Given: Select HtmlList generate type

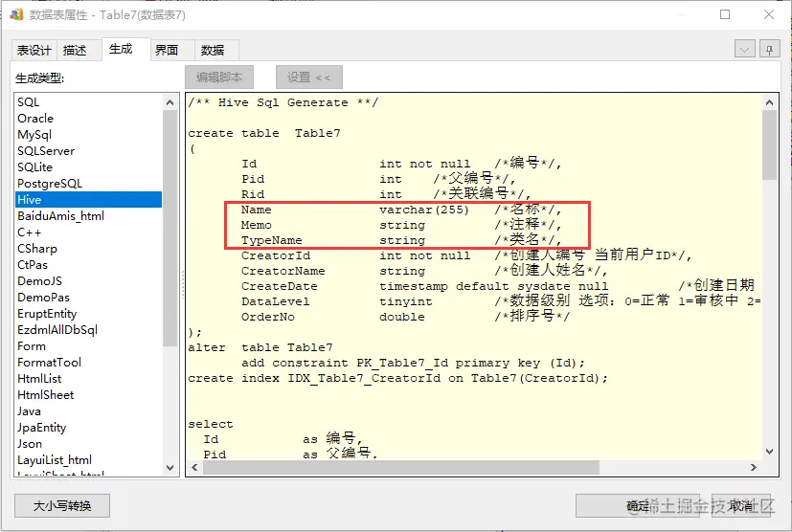Looking at the screenshot, I should [x=88, y=379].
